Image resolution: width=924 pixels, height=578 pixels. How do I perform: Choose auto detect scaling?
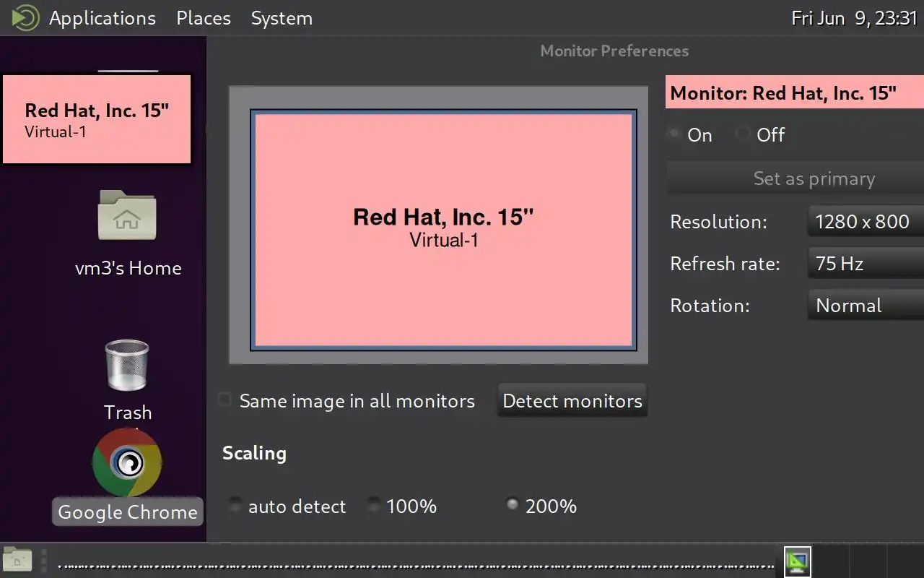[235, 506]
